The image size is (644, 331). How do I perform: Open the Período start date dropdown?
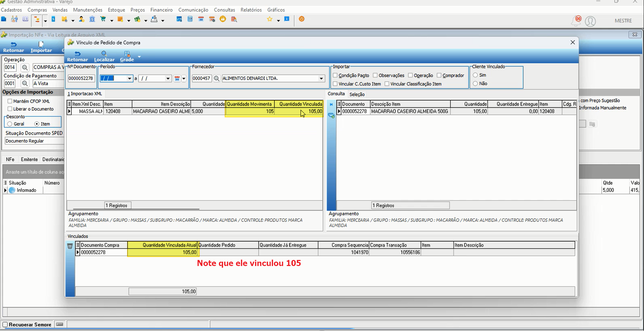tap(129, 78)
